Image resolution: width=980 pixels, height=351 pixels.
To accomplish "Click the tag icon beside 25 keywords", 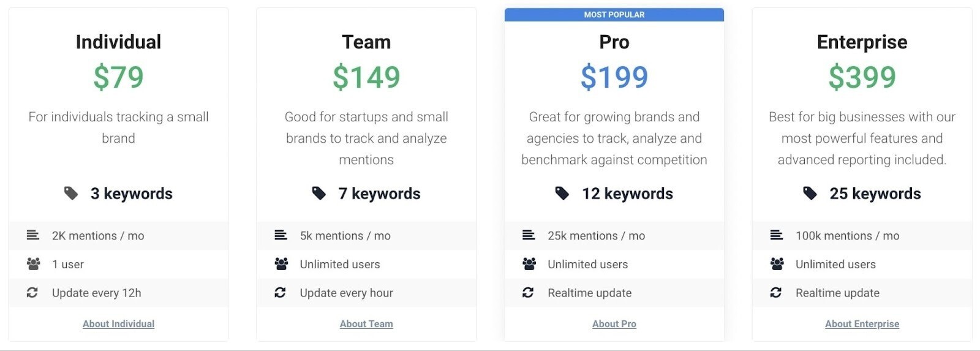I will coord(810,194).
